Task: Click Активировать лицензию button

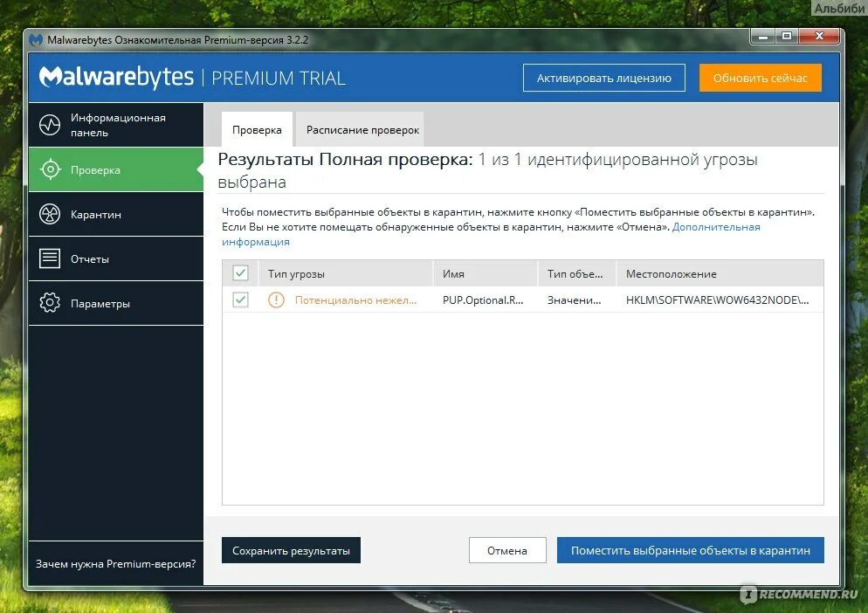Action: (604, 78)
